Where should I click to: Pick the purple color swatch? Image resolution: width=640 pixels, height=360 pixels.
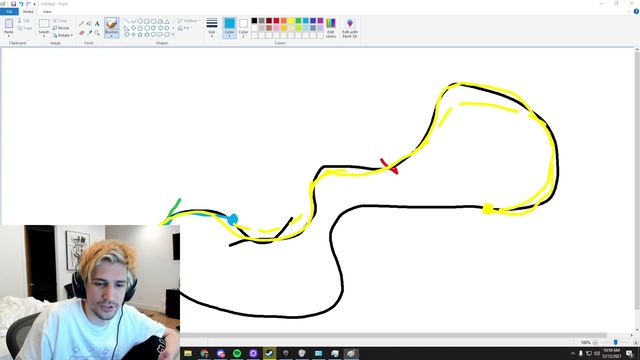[x=320, y=21]
